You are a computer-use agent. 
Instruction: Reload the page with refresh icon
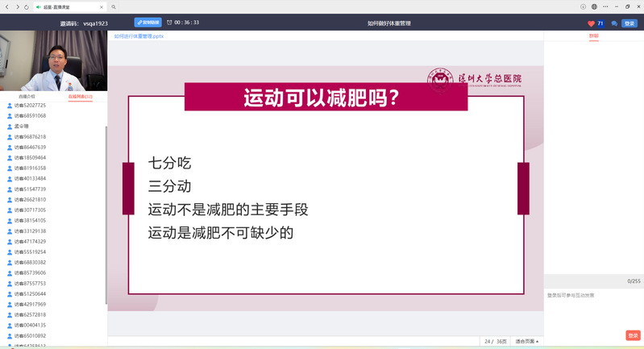click(26, 6)
